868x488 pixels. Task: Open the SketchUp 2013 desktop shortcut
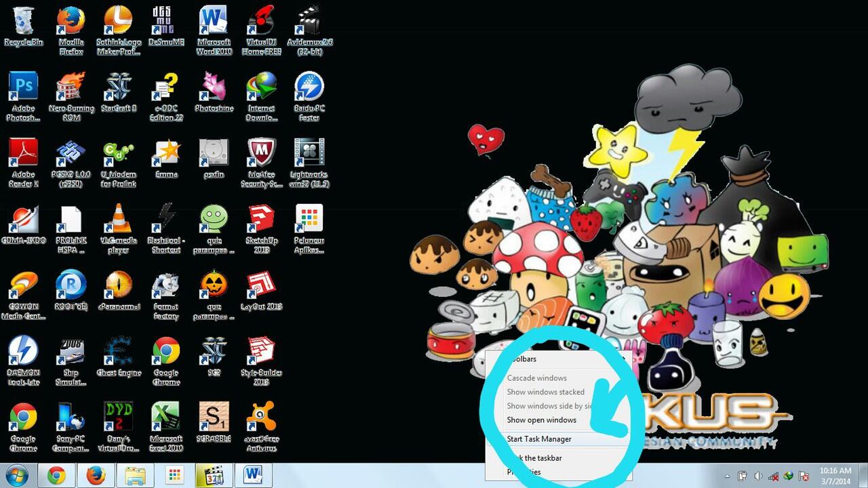click(x=261, y=229)
